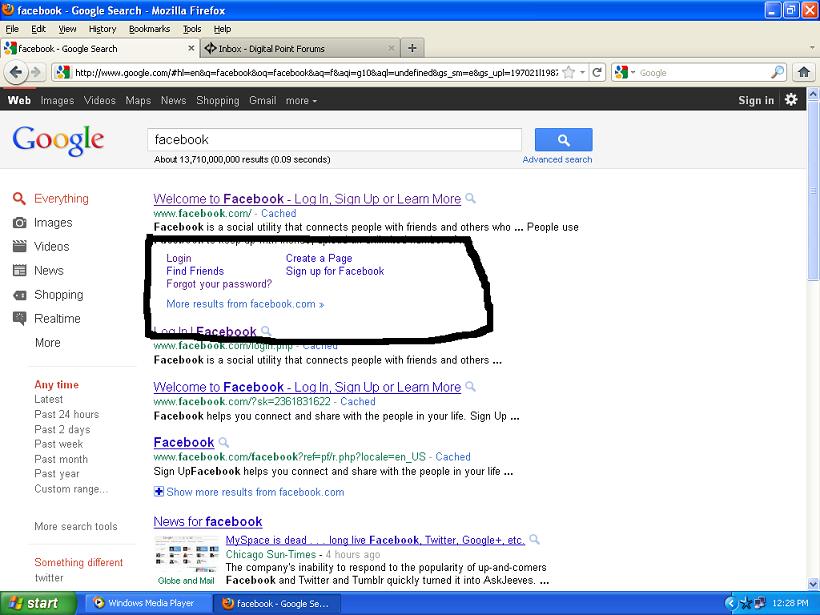Click the Sign in link
820x615 pixels.
[x=756, y=100]
